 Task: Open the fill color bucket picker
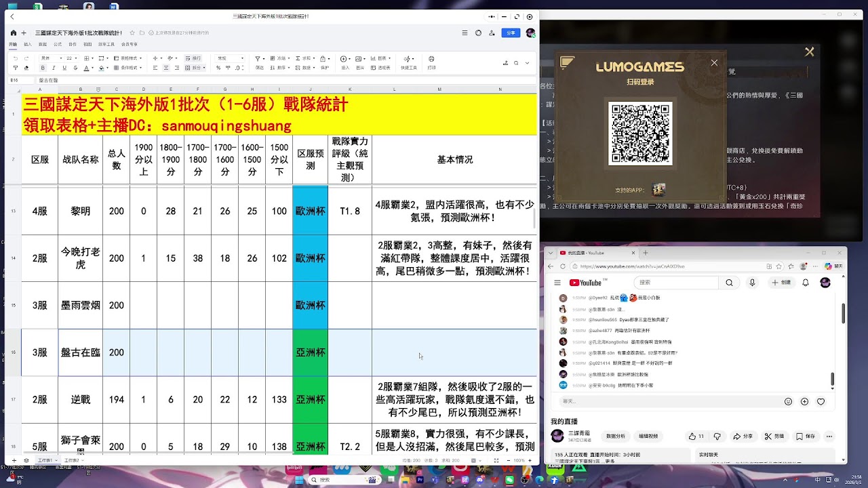(x=102, y=68)
